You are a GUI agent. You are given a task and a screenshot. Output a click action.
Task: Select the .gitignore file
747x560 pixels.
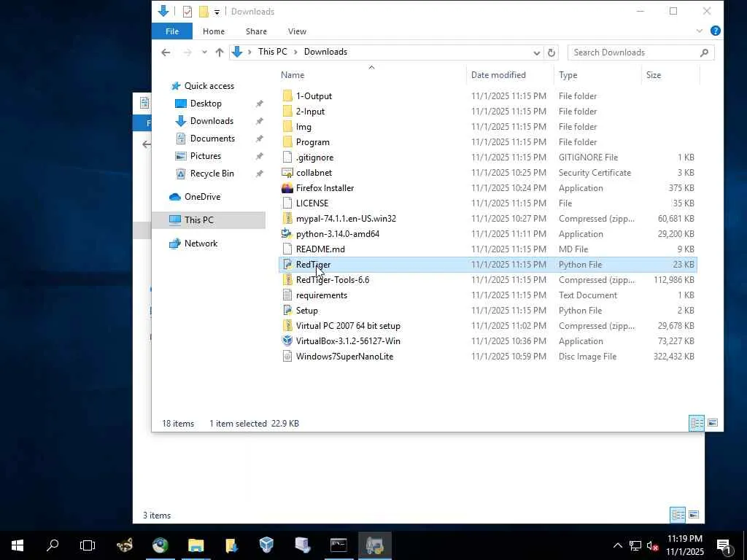314,157
